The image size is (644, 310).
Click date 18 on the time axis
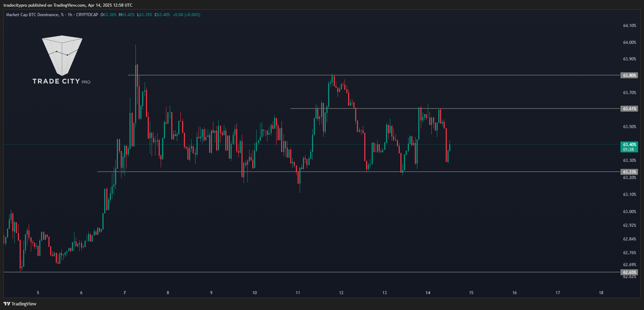pos(601,293)
